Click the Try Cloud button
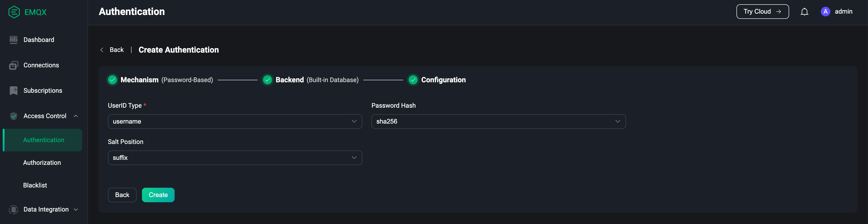Viewport: 868px width, 224px height. [x=762, y=12]
